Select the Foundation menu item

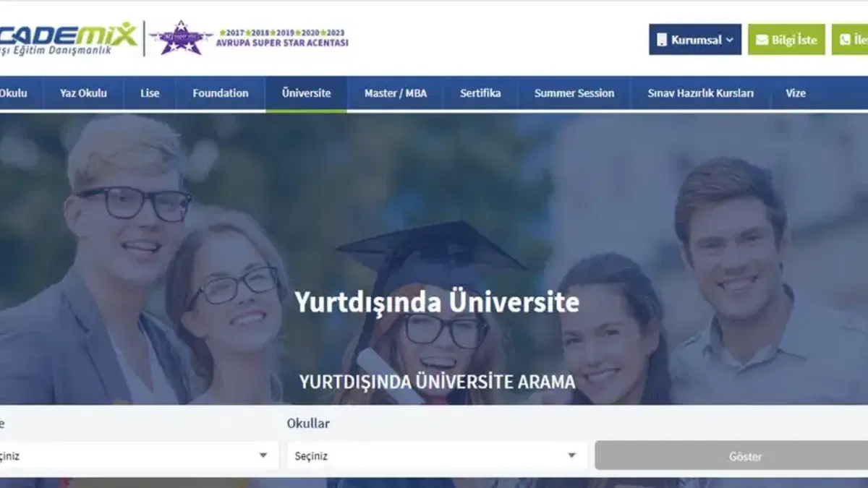(221, 93)
